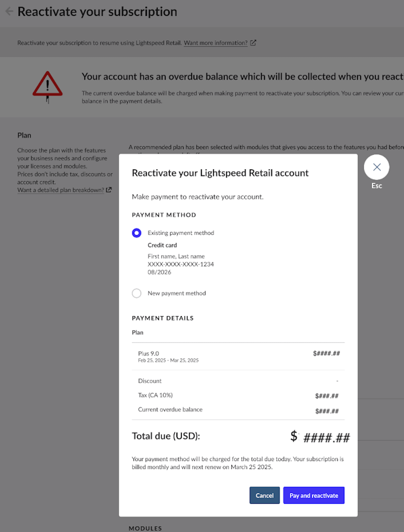Click the masked credit card number ending 1234
Screen dimensions: 404x532
(x=181, y=264)
